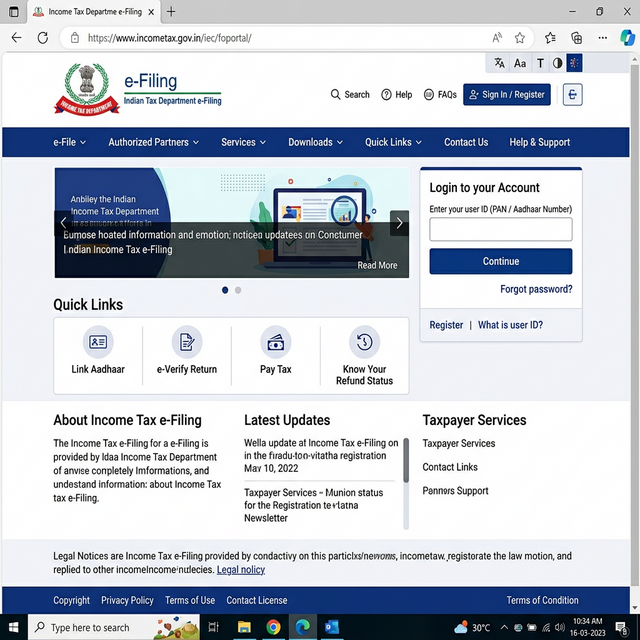
Task: Open Pay Tax quick link
Action: click(x=276, y=351)
